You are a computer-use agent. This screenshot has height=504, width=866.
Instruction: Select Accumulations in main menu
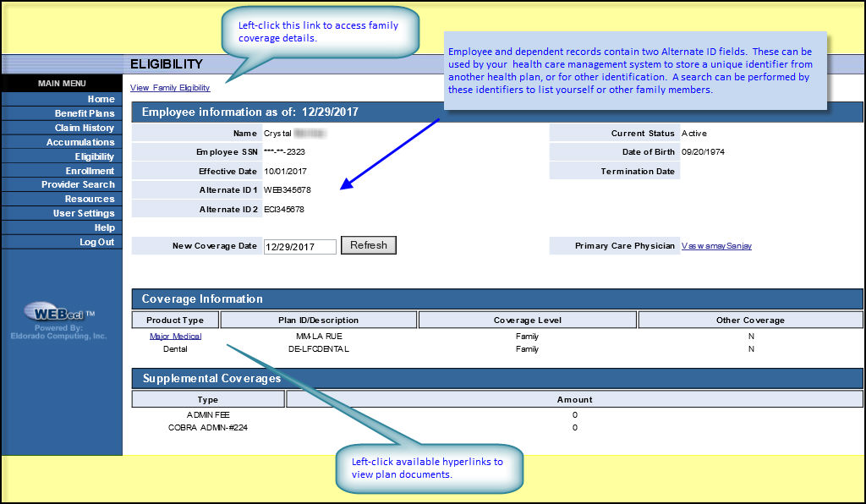(x=80, y=142)
